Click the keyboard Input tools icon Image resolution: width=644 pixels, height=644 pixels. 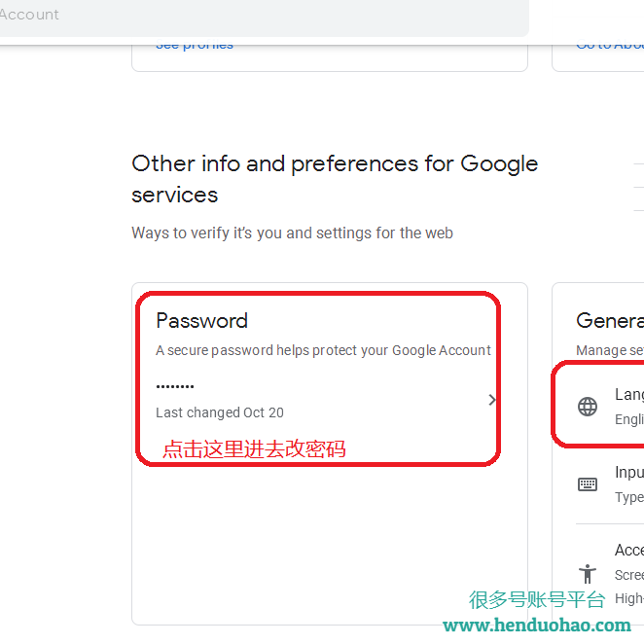click(588, 483)
